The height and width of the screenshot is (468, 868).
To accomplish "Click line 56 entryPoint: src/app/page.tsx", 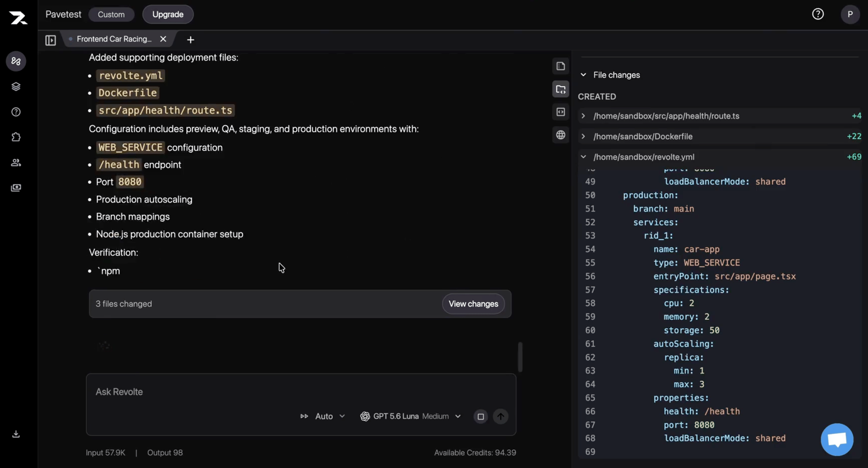I will (724, 277).
